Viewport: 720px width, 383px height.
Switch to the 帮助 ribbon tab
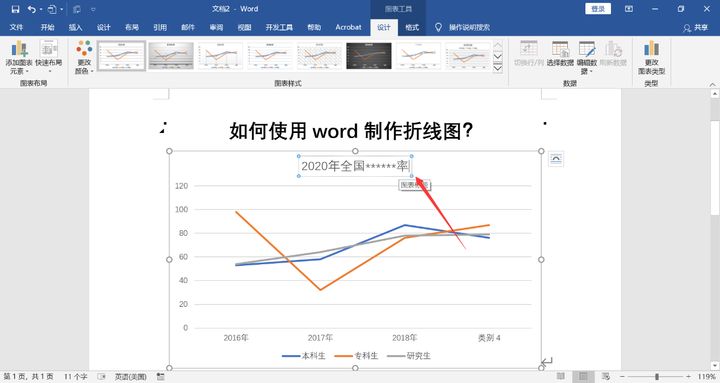pos(314,27)
